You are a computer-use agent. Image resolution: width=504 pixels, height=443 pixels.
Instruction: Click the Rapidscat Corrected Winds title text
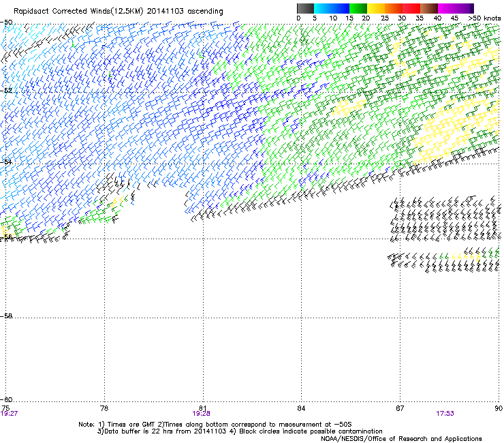(x=119, y=12)
